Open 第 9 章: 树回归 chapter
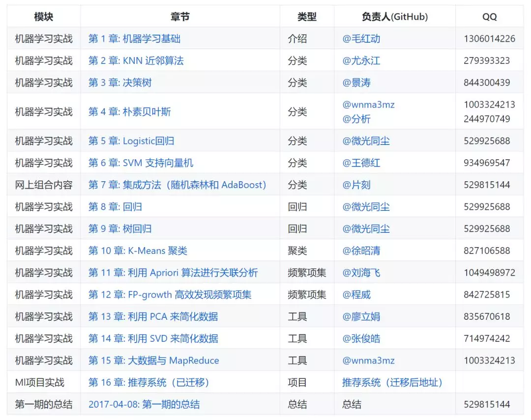This screenshot has width=531, height=420. point(119,228)
